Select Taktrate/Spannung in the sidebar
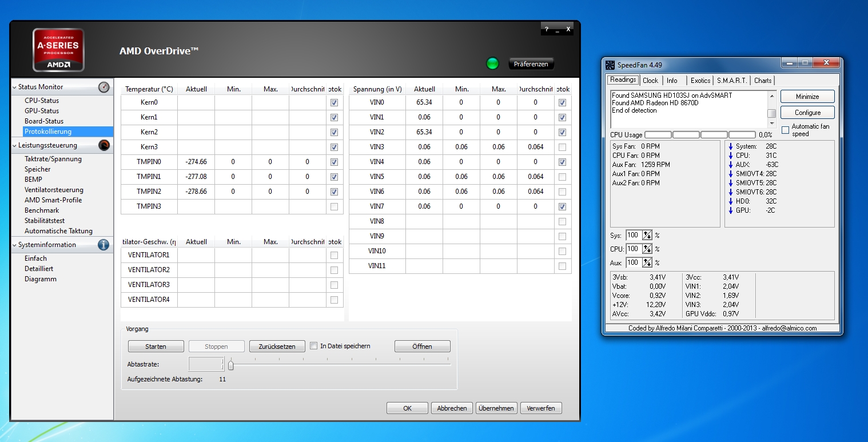 click(x=53, y=159)
